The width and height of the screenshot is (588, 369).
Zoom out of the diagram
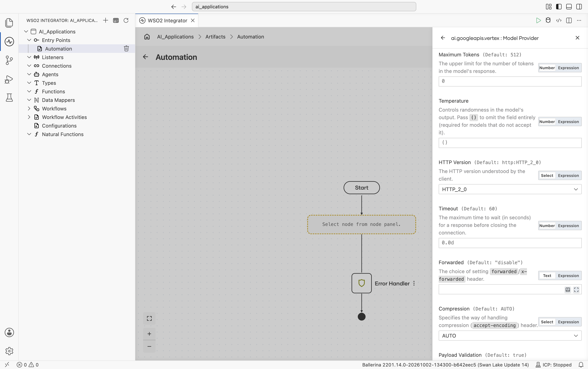[149, 346]
